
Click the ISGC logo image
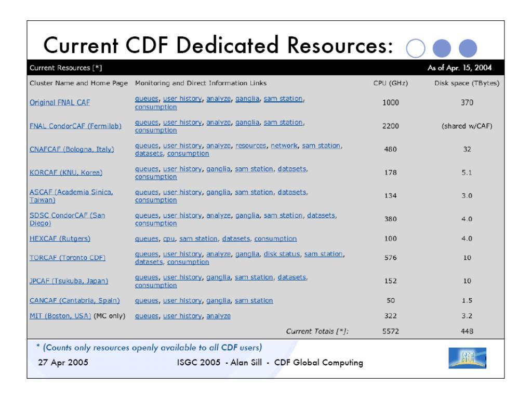pos(467,358)
